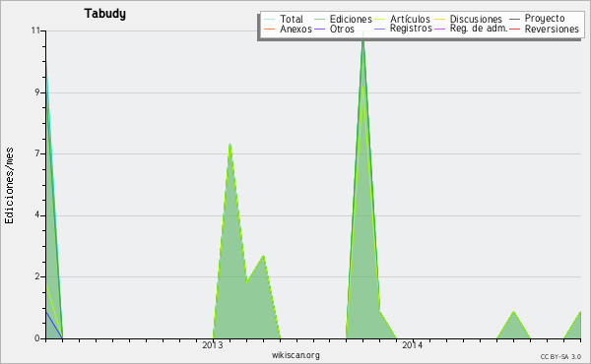This screenshot has width=591, height=364.
Task: Click the Proyecto legend entry
Action: pos(545,19)
